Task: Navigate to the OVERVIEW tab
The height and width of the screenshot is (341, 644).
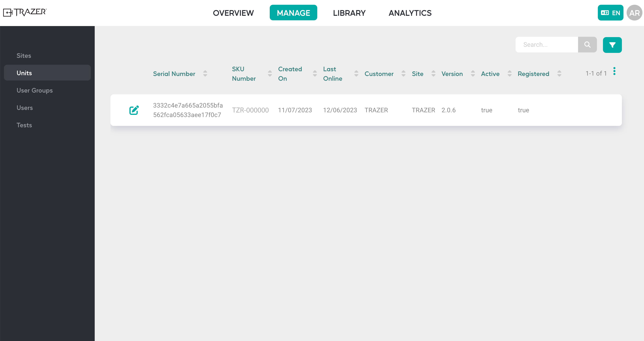Action: [x=233, y=13]
